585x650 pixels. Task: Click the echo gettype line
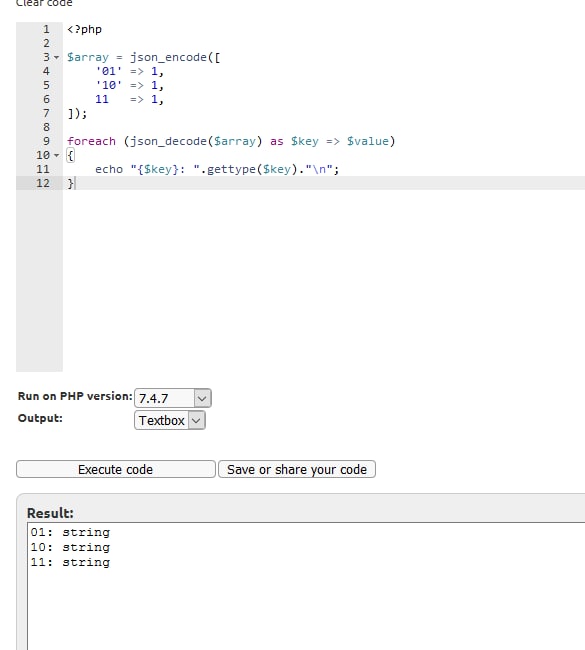217,169
